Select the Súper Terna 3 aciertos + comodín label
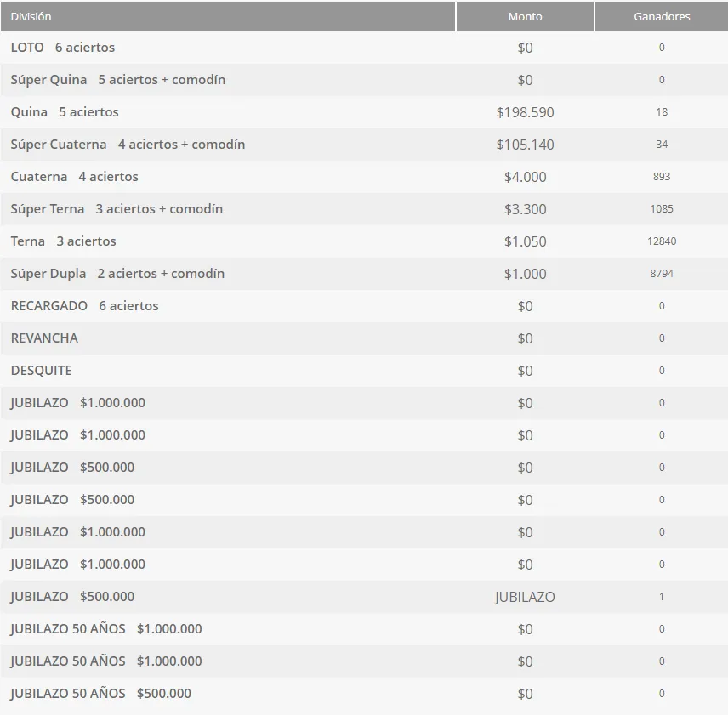Image resolution: width=728 pixels, height=715 pixels. 117,209
